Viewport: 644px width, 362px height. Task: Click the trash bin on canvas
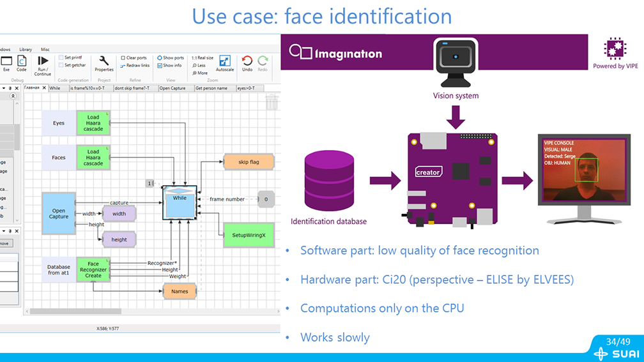point(272,102)
